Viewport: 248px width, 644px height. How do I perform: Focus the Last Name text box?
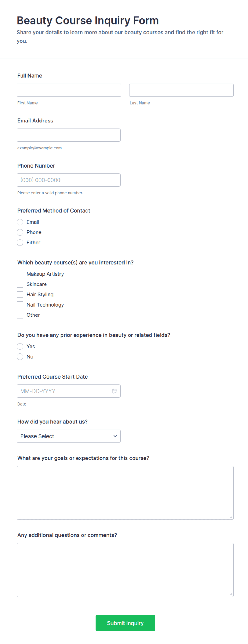[181, 90]
